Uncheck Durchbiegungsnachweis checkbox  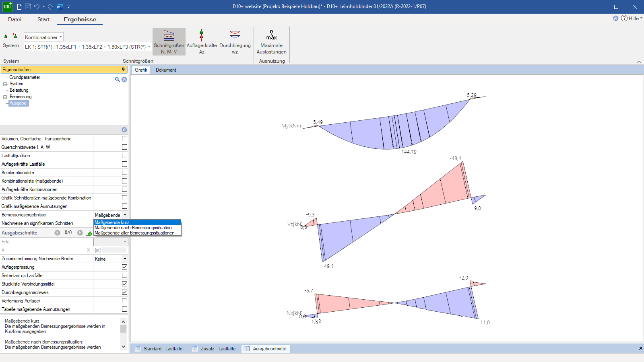pos(124,292)
